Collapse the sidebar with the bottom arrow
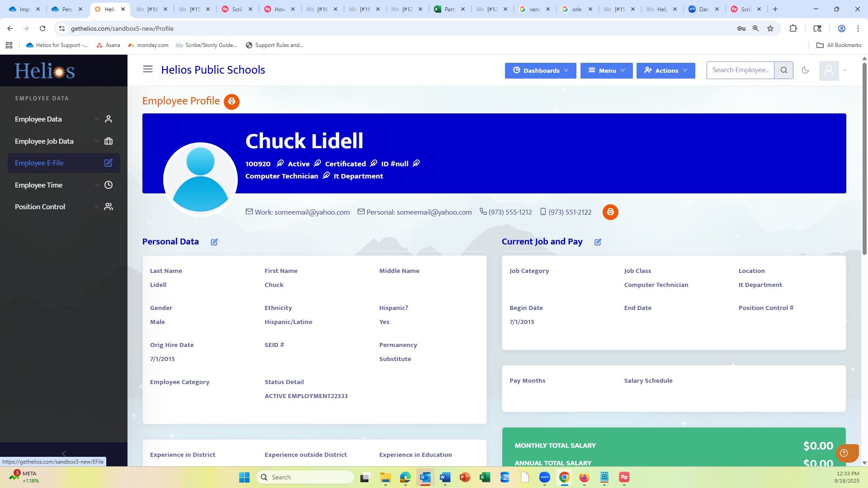868x488 pixels. (63, 453)
